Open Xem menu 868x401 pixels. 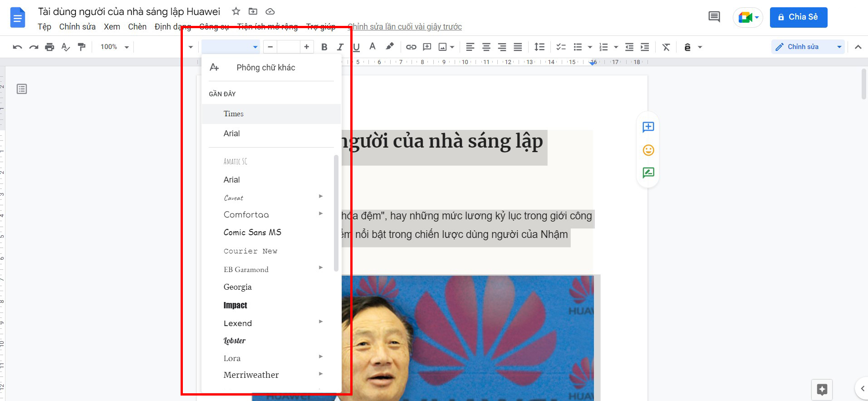coord(112,27)
